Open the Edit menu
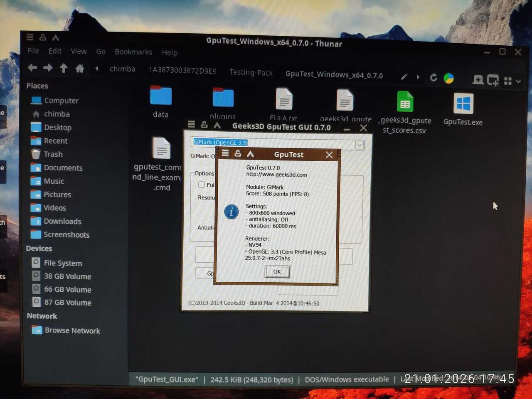Screen dimensions: 532x399 click(55, 51)
